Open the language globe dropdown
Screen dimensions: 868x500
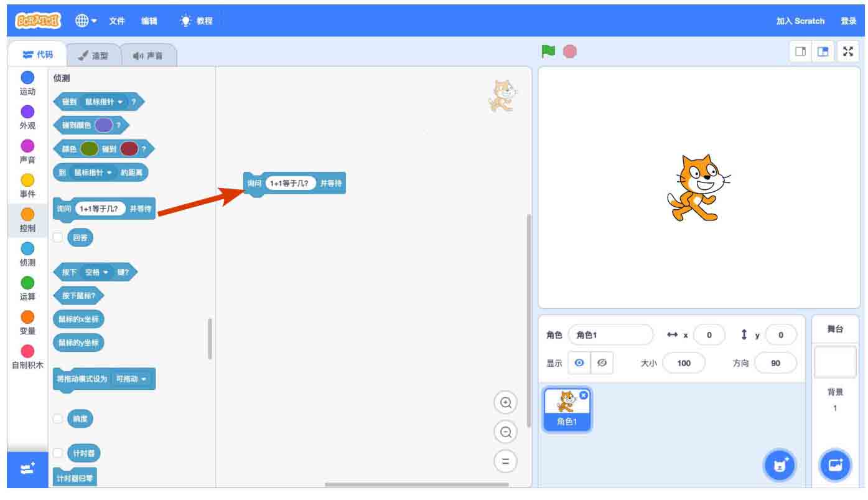(x=86, y=21)
